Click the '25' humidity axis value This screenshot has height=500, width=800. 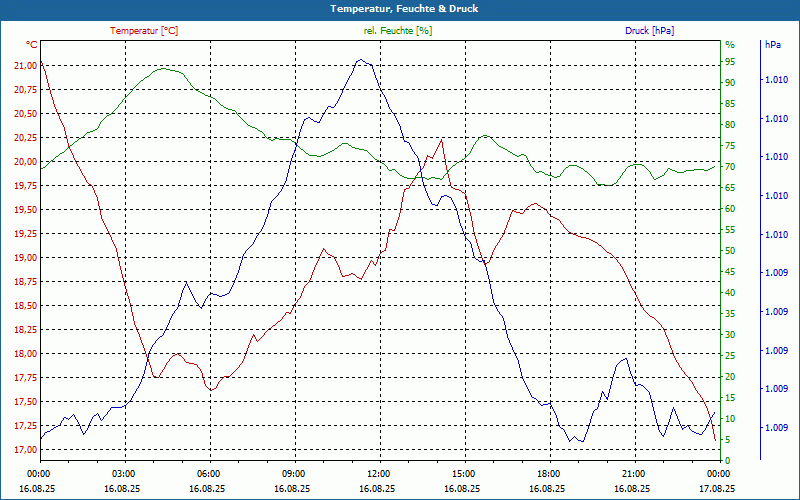[x=730, y=356]
